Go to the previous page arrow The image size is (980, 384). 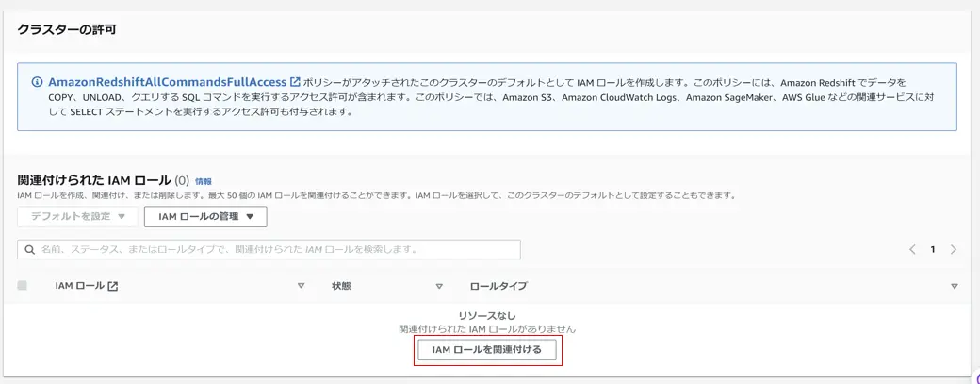point(912,249)
